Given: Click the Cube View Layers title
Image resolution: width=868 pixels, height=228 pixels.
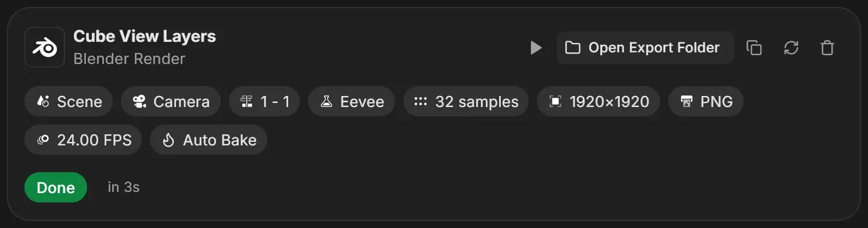Looking at the screenshot, I should coord(145,36).
